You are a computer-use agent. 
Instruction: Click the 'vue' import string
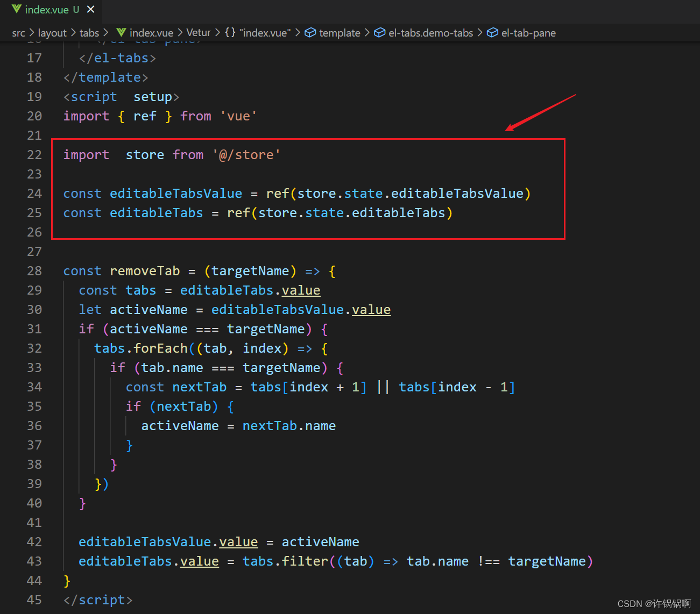click(x=238, y=116)
